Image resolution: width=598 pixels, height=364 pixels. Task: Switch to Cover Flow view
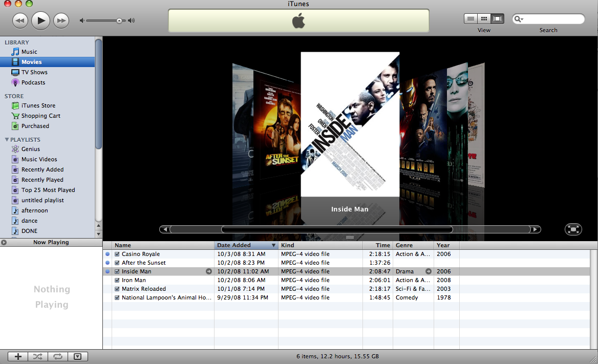497,19
